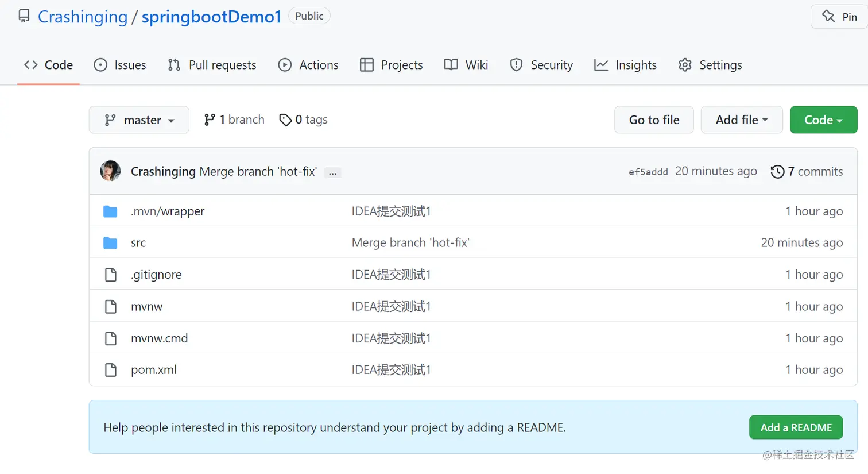Expand the commit message ellipsis
Viewport: 868px width, 474px height.
click(x=333, y=172)
